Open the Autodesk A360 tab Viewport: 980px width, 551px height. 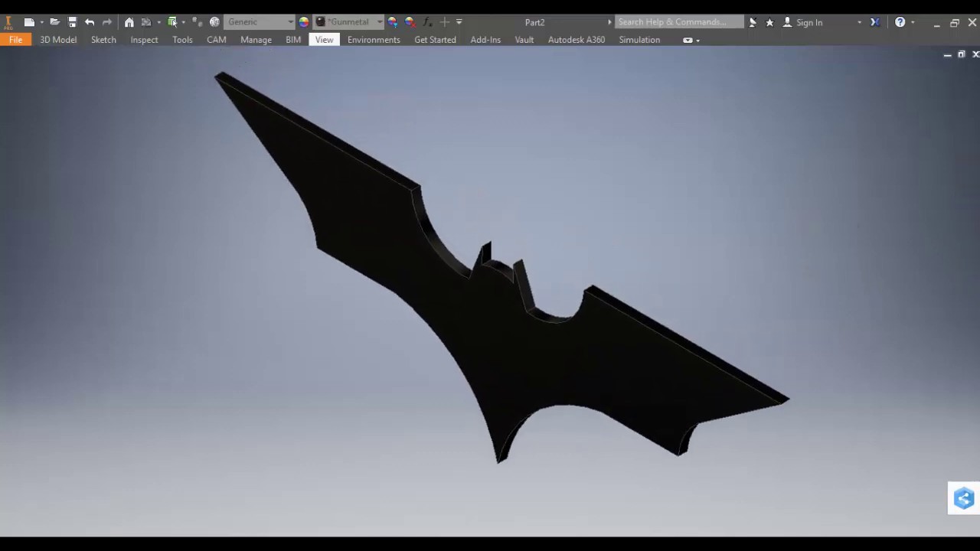[x=577, y=40]
